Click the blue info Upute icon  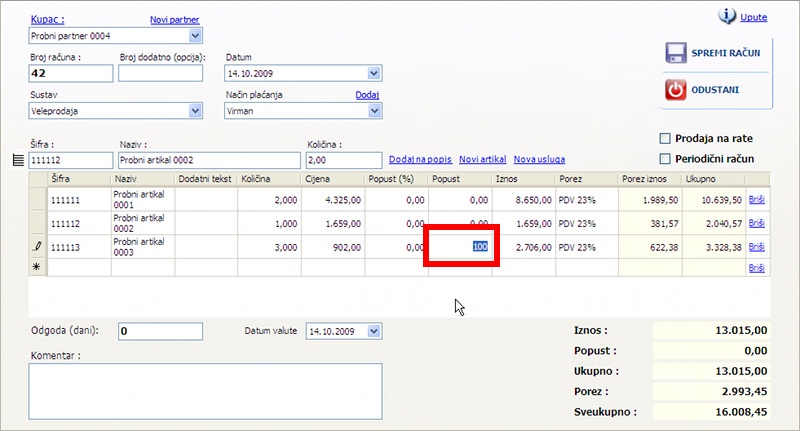click(726, 17)
